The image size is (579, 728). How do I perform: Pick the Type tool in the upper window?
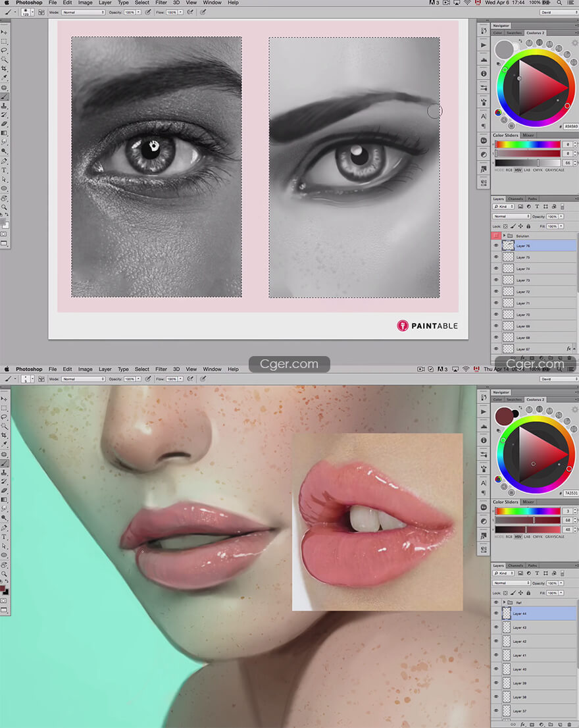point(4,170)
